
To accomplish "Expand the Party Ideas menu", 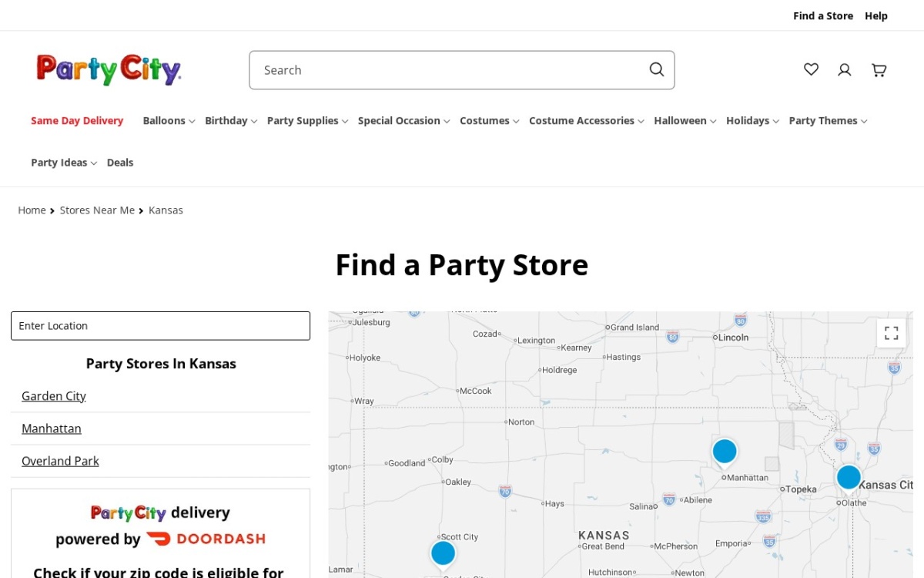I will tap(64, 163).
